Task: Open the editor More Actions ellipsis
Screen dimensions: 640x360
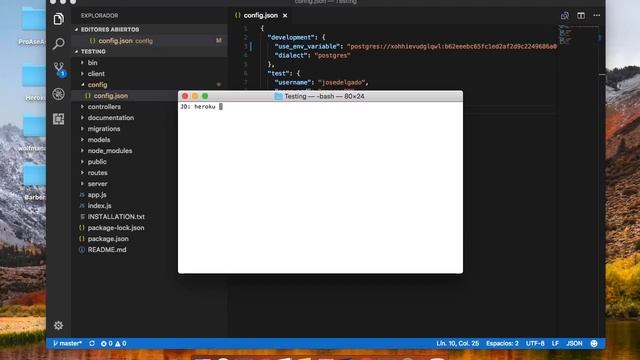Action: pyautogui.click(x=597, y=16)
